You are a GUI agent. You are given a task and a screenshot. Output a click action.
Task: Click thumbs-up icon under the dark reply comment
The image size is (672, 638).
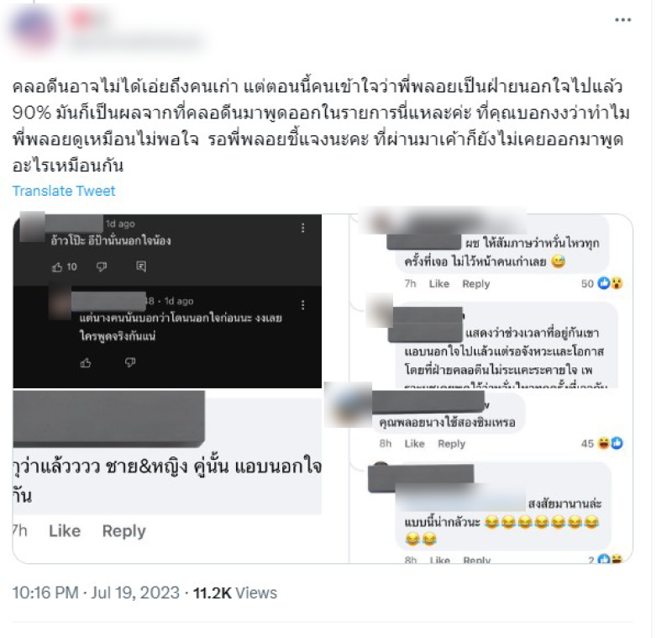tap(86, 363)
